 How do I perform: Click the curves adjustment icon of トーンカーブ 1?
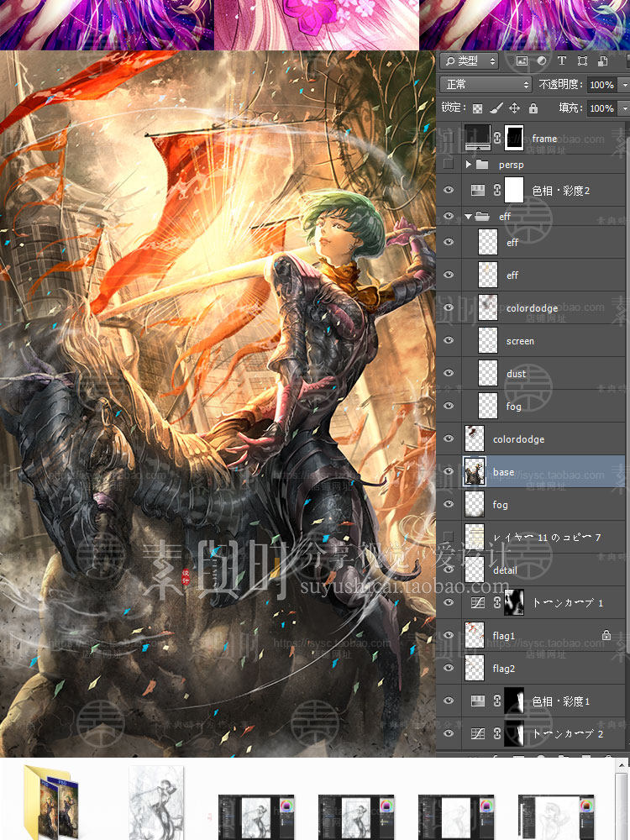coord(477,602)
